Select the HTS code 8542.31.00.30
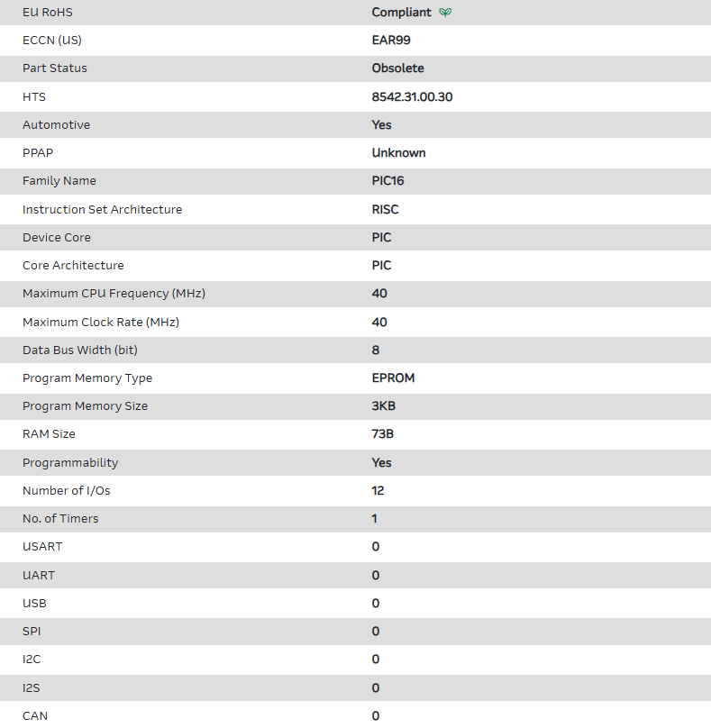Viewport: 711px width, 728px height. [x=412, y=96]
